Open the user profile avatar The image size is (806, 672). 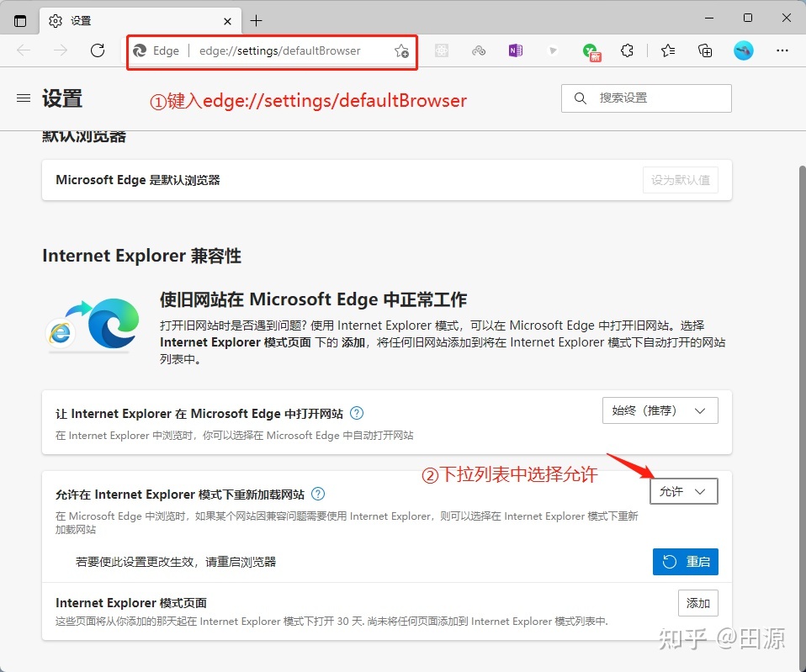point(743,50)
